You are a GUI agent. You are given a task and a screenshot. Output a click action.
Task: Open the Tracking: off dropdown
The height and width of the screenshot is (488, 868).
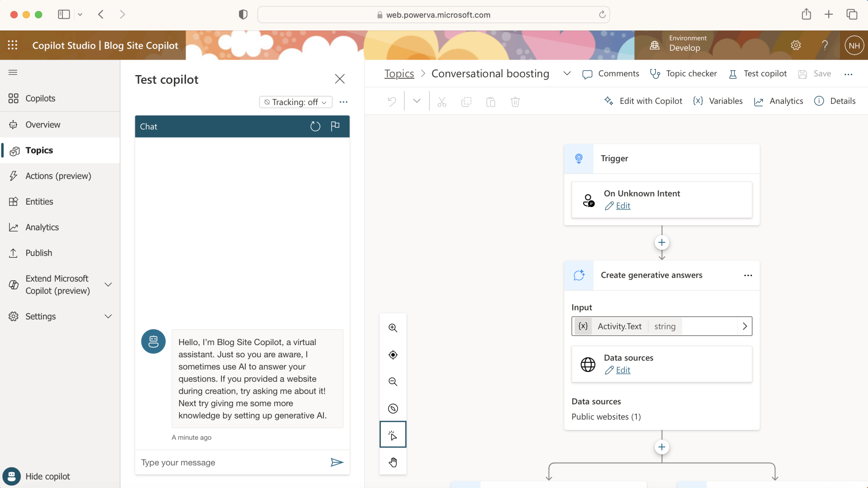(x=295, y=102)
